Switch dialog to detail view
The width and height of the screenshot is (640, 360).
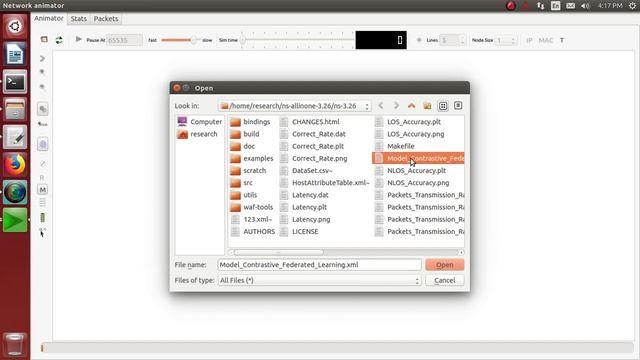click(x=458, y=106)
